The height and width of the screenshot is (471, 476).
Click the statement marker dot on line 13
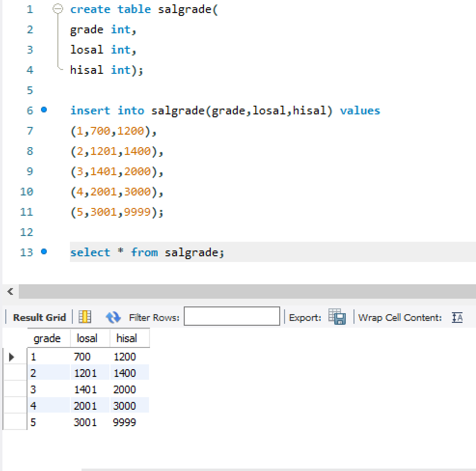coord(44,252)
